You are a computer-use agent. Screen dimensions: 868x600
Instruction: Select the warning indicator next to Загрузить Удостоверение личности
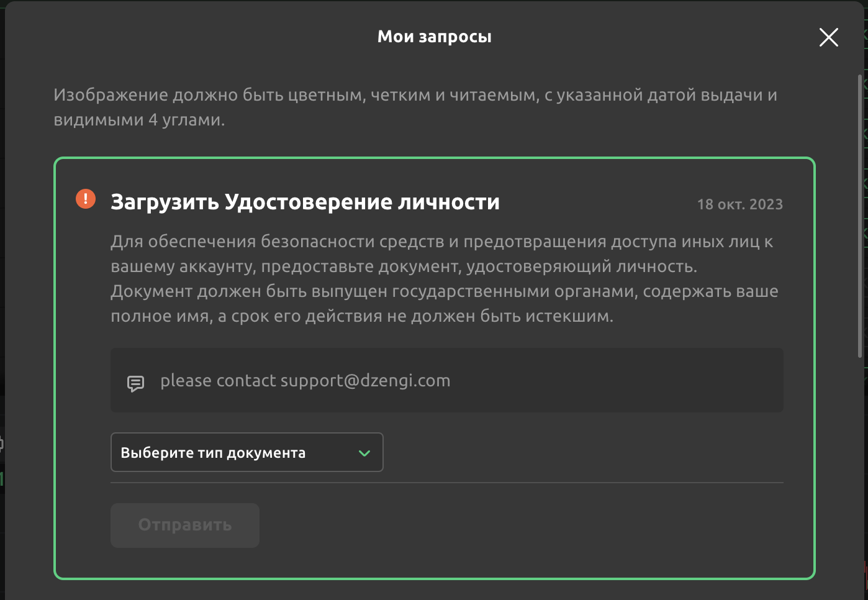84,200
